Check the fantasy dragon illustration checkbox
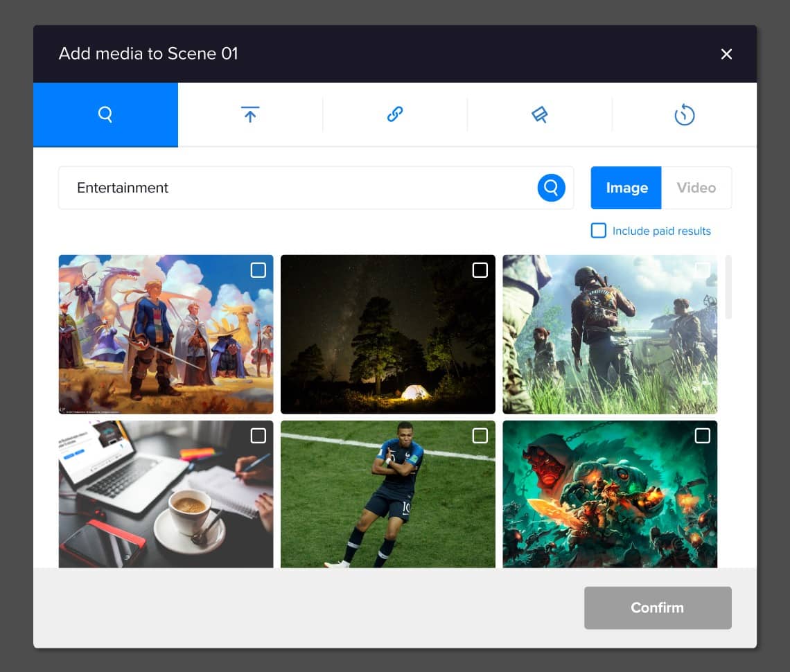The width and height of the screenshot is (790, 672). (x=258, y=270)
